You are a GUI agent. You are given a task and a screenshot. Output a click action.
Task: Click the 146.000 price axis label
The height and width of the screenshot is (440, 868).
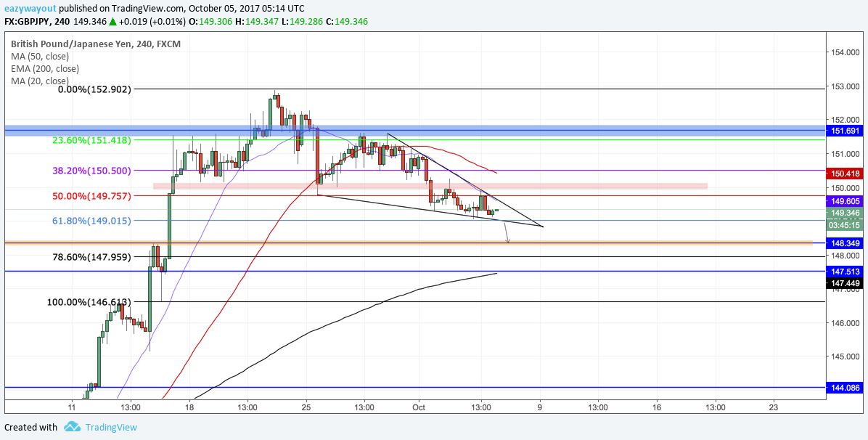(846, 323)
